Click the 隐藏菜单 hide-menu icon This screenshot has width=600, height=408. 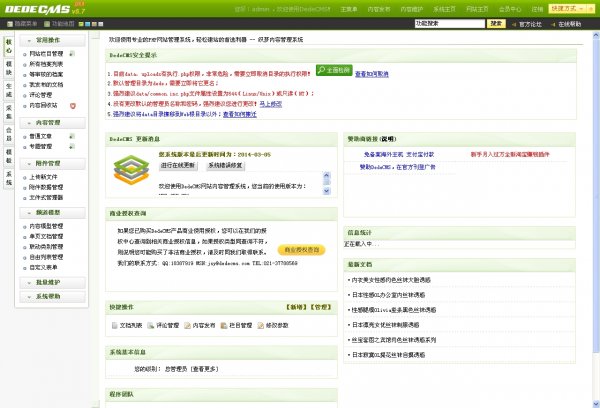(10, 24)
